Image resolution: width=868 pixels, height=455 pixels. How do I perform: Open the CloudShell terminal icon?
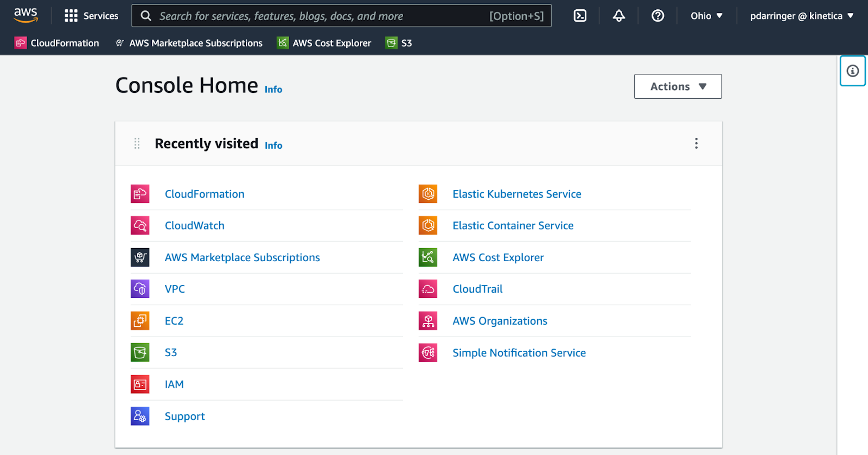point(580,16)
